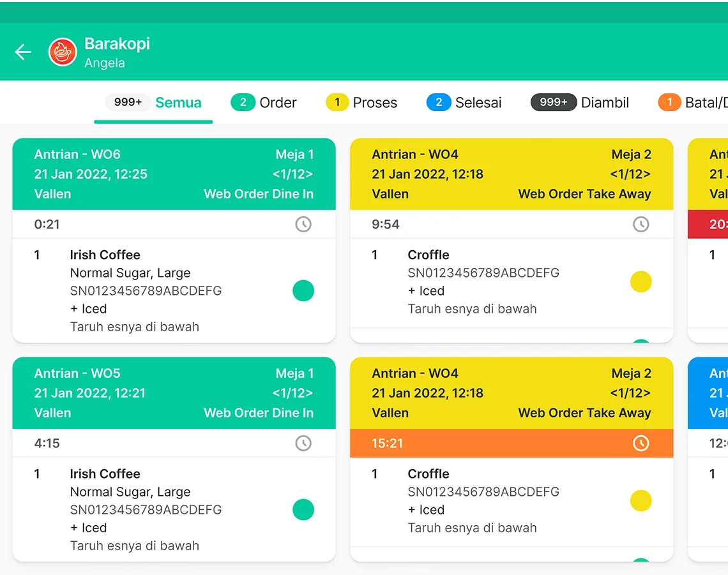This screenshot has width=728, height=575.
Task: Click the <1/12> pager on WO6 card
Action: (292, 174)
